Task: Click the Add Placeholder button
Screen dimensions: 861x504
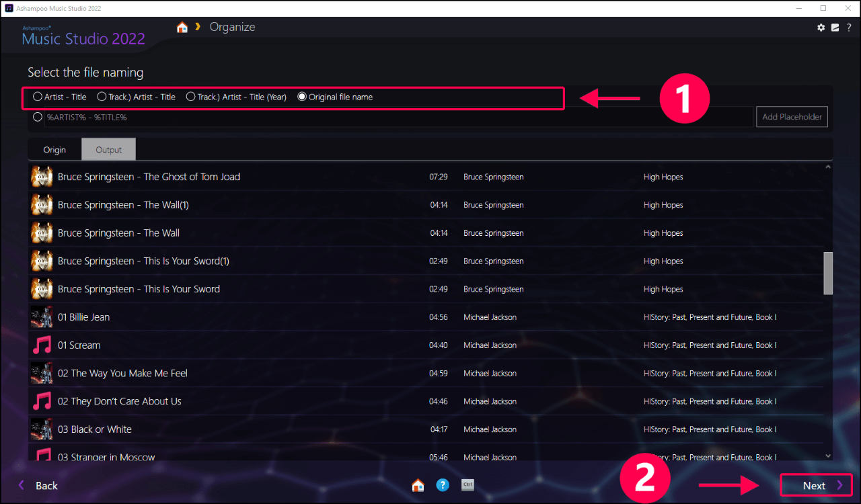Action: (x=792, y=117)
